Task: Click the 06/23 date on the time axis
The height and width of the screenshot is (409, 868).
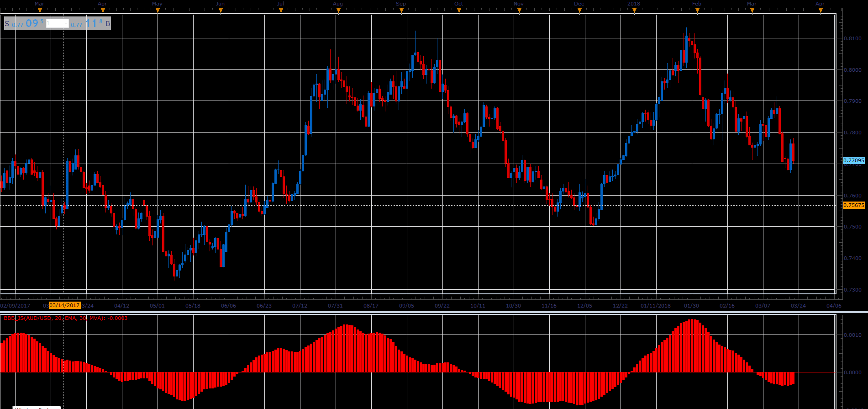Action: coord(264,306)
